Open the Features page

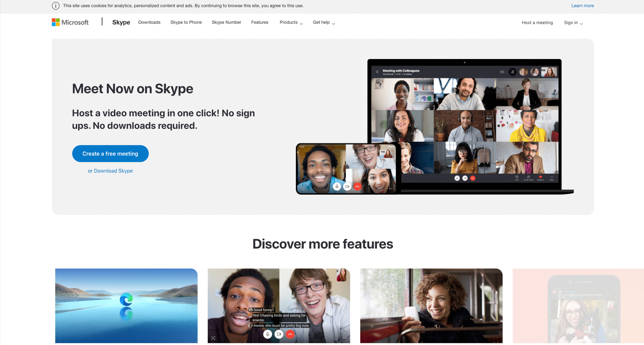(260, 22)
